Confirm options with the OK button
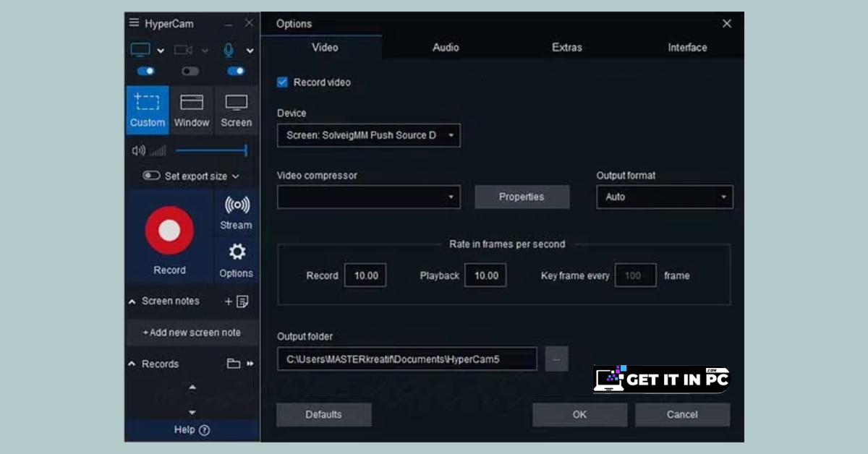The image size is (868, 454). 579,414
